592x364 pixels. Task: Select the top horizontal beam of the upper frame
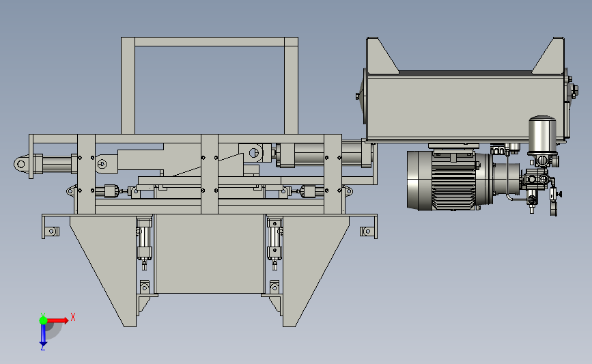[210, 42]
